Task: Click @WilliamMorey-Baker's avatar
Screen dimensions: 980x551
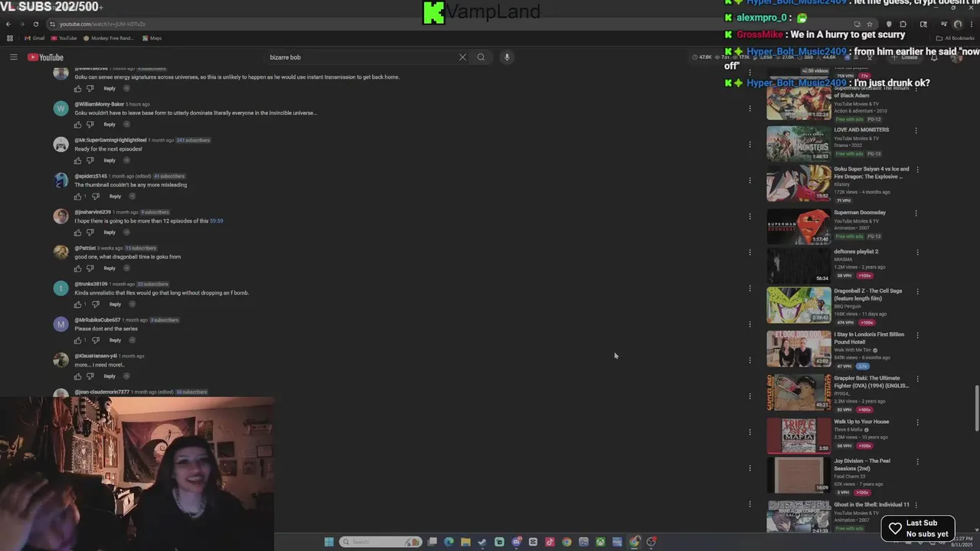Action: coord(60,109)
